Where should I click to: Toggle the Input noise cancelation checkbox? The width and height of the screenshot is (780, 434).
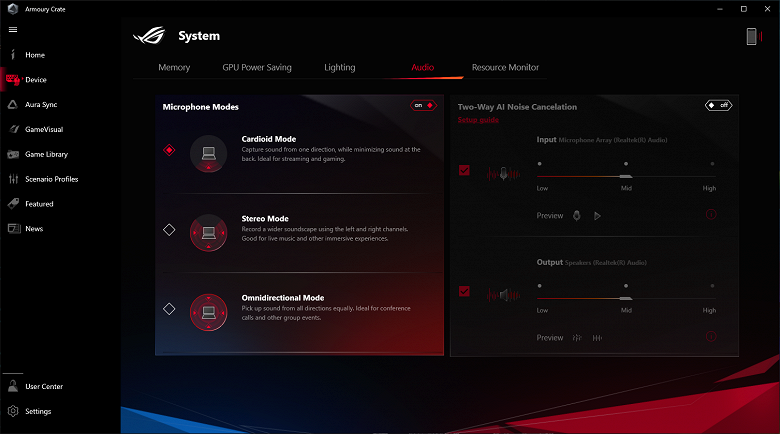point(464,170)
